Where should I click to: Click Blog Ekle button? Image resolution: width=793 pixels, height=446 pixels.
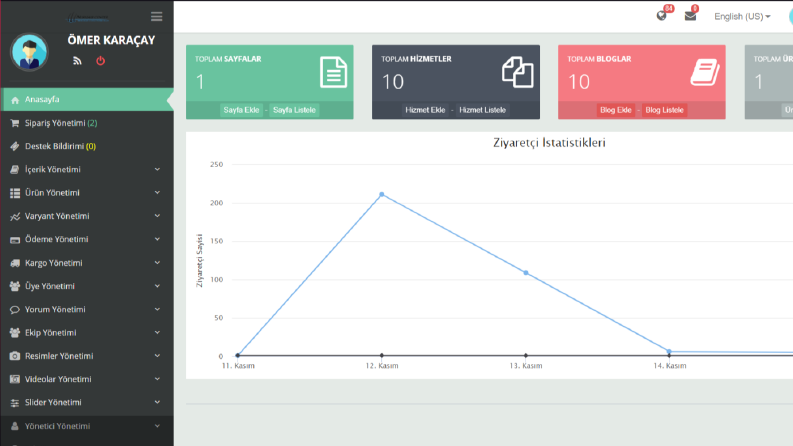click(x=615, y=110)
